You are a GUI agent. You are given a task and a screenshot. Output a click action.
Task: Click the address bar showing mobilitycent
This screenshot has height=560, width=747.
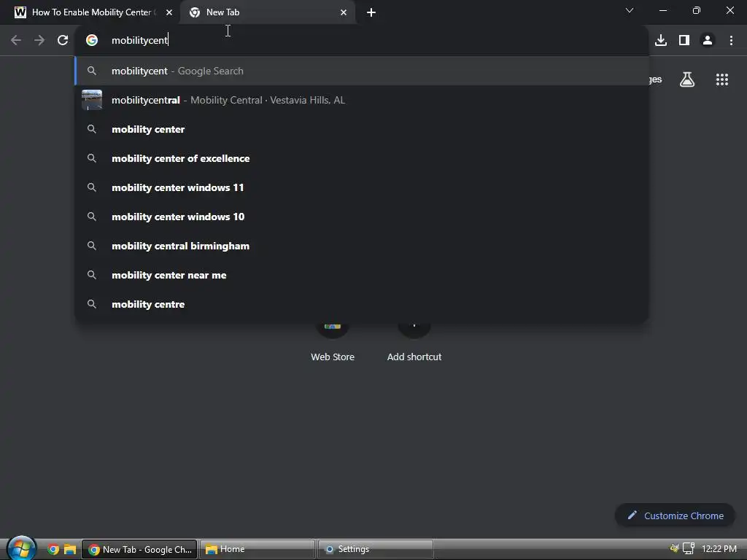362,41
